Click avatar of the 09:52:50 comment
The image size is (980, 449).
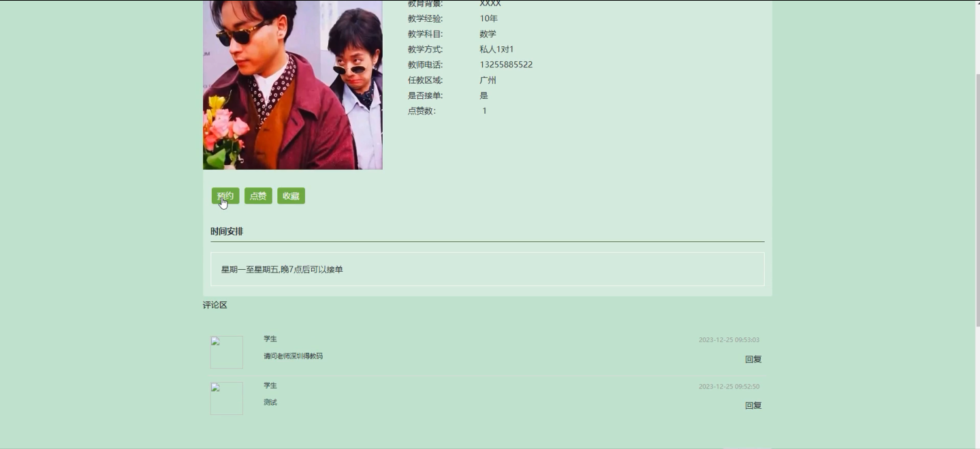[x=227, y=399]
